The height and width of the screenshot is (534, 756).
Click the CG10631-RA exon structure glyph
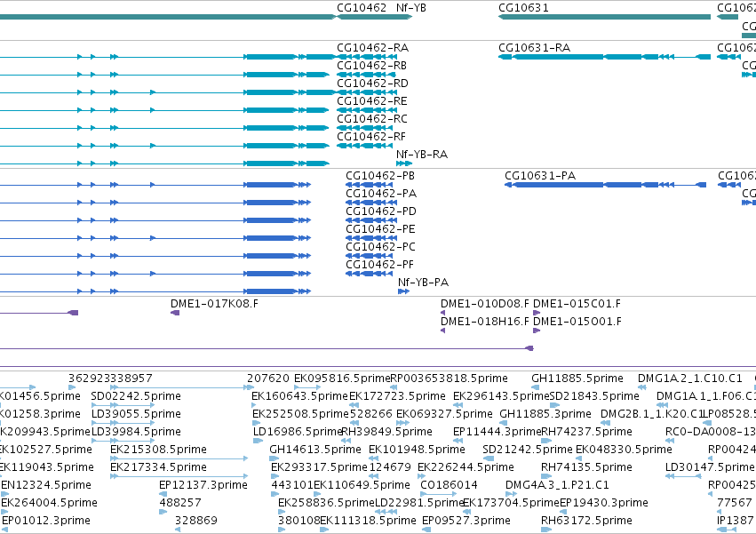click(604, 57)
